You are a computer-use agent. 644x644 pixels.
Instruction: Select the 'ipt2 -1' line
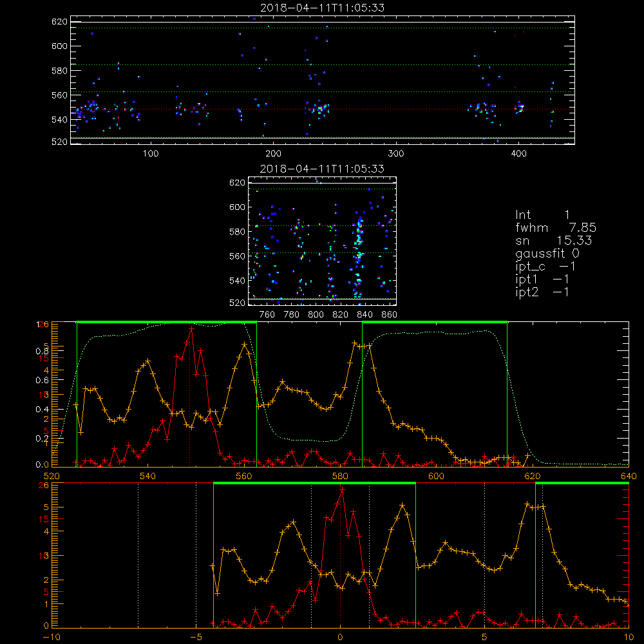point(542,292)
